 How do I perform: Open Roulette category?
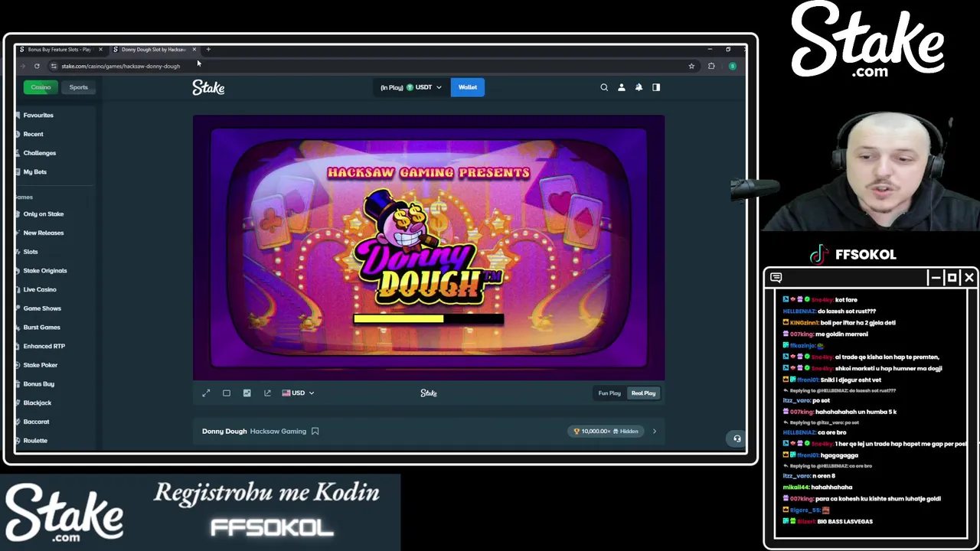pos(35,441)
